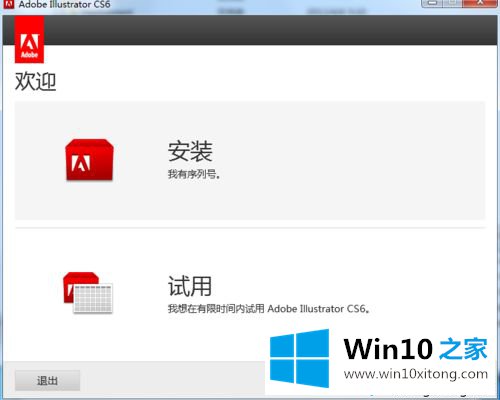Click the Illustrator title bar app icon

click(9, 4)
